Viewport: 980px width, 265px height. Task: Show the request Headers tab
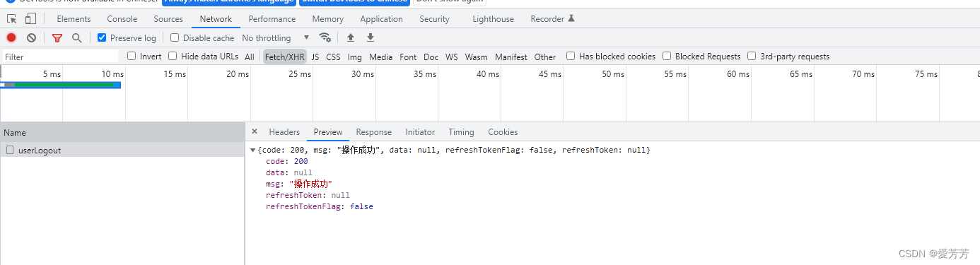tap(284, 132)
